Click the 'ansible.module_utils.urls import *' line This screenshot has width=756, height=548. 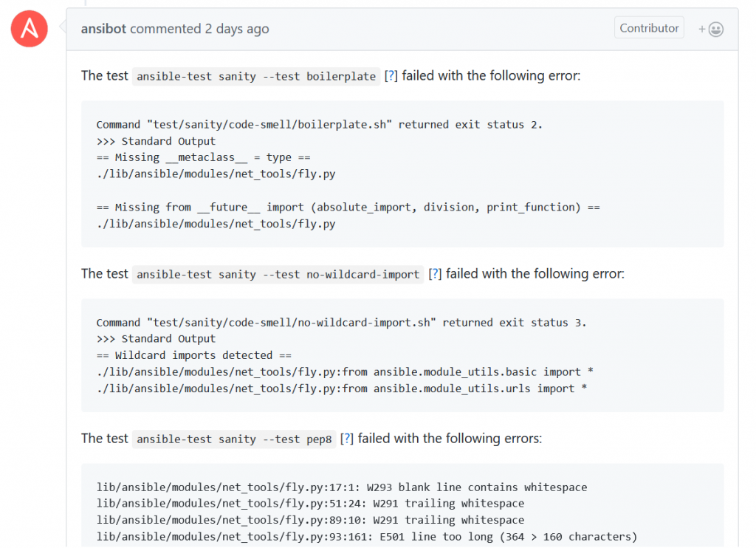point(342,388)
